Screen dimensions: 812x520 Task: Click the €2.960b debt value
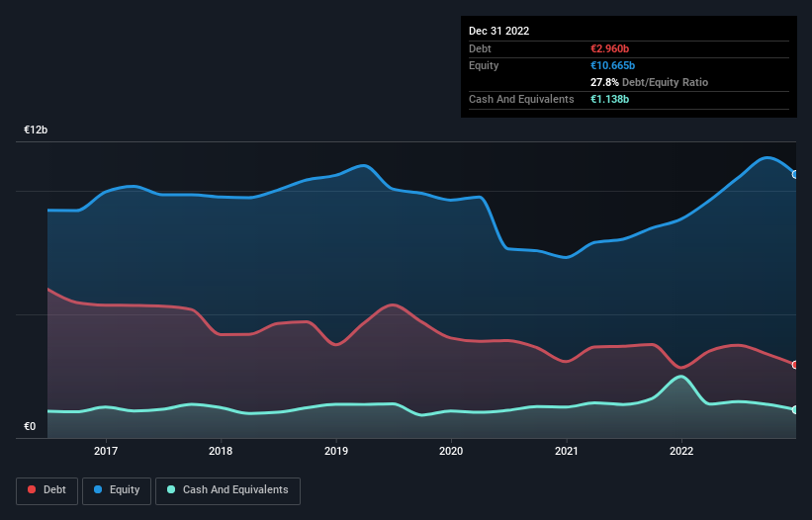[609, 48]
